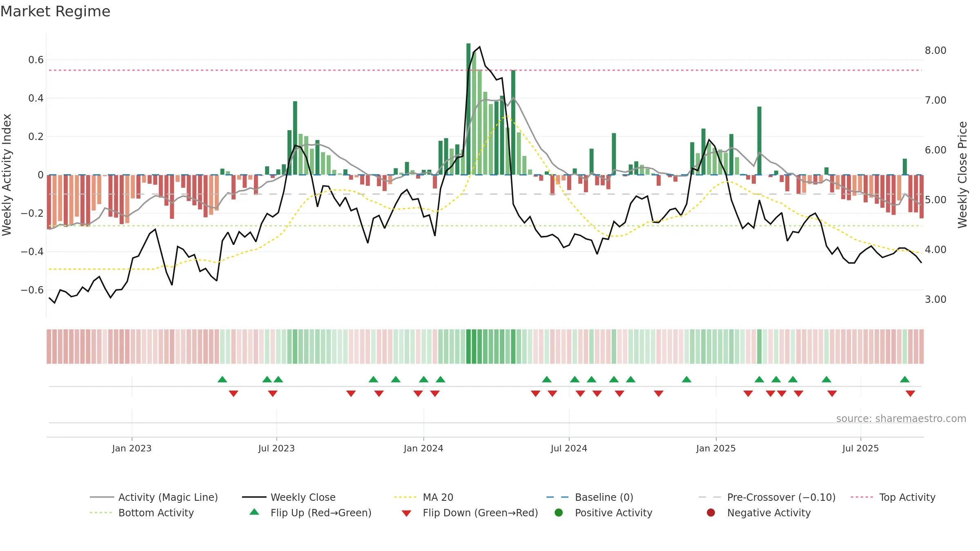The image size is (980, 551).
Task: Toggle Bottom Activity legend entry
Action: click(142, 513)
